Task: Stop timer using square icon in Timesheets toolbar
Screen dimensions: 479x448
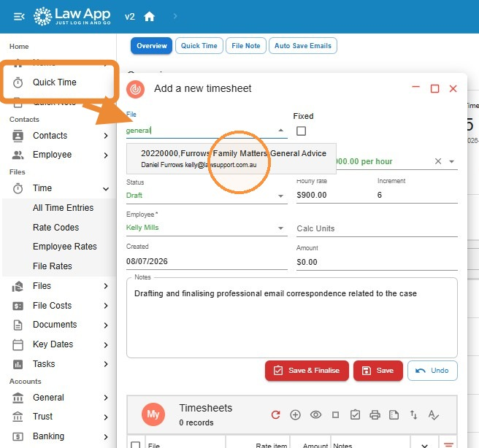Action: [x=335, y=414]
